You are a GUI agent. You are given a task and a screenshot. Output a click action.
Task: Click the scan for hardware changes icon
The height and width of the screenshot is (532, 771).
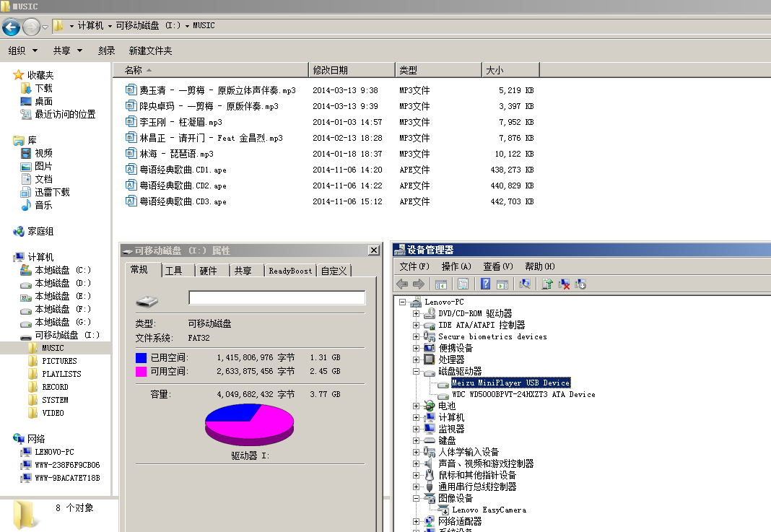coord(525,284)
